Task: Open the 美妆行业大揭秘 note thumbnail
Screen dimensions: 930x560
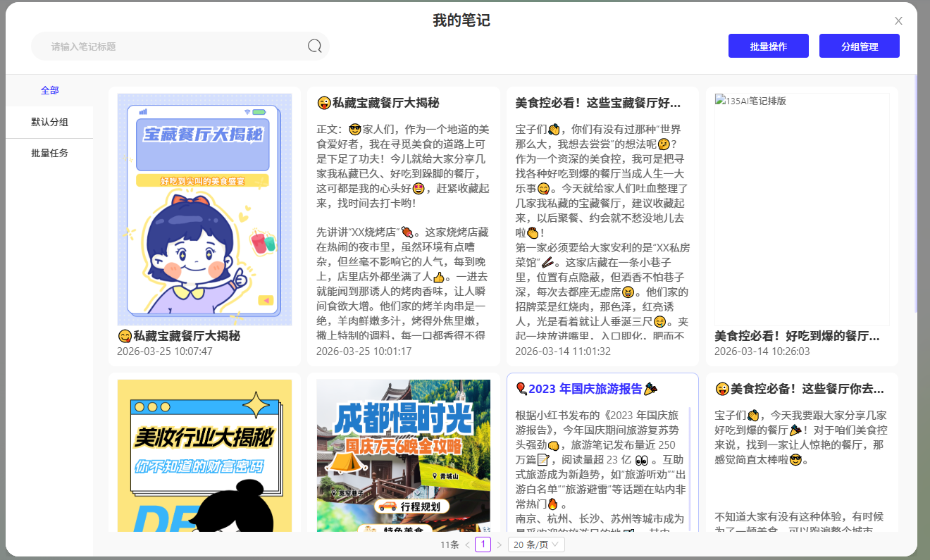Action: [x=204, y=456]
